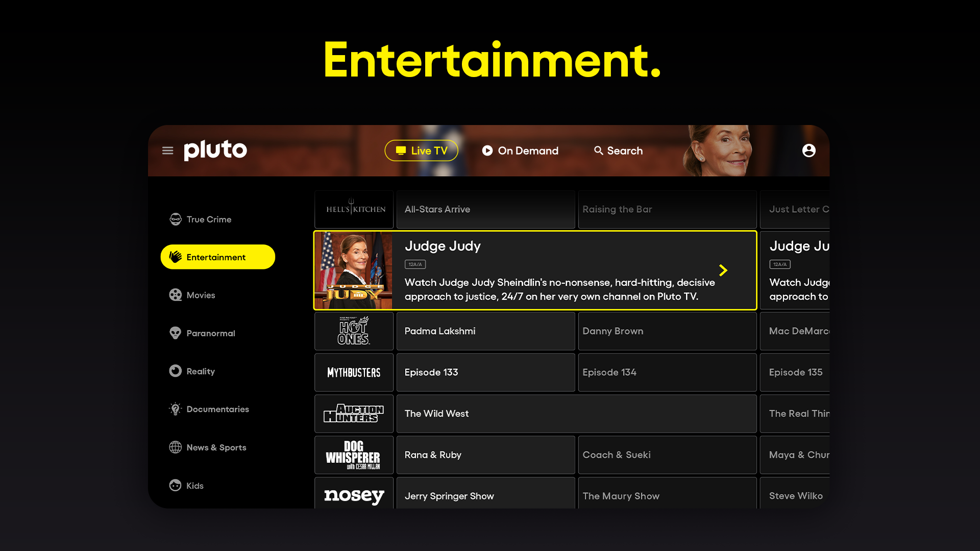Click the Pluto logo

pyautogui.click(x=215, y=150)
